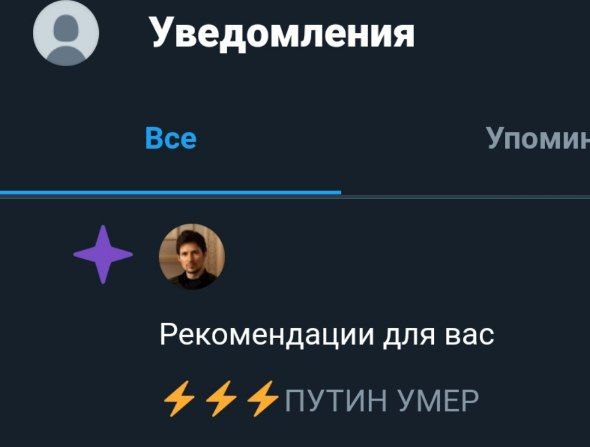Open the "Рекомендации для вас" notification

click(x=327, y=335)
